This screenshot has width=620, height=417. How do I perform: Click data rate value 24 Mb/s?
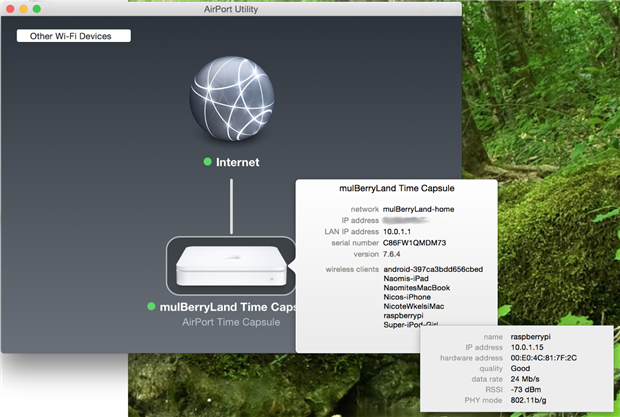click(525, 379)
